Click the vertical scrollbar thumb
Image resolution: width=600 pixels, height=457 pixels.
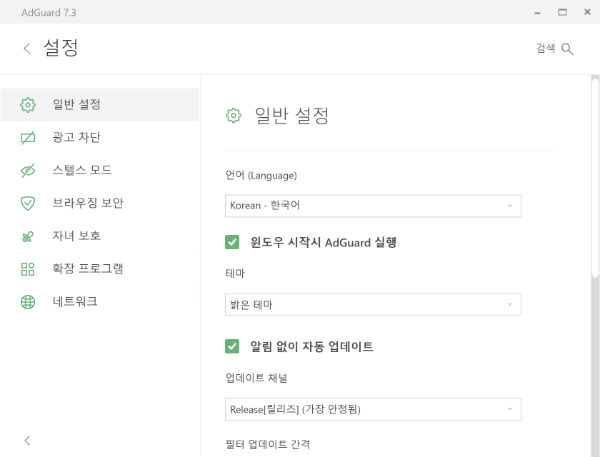pos(595,176)
